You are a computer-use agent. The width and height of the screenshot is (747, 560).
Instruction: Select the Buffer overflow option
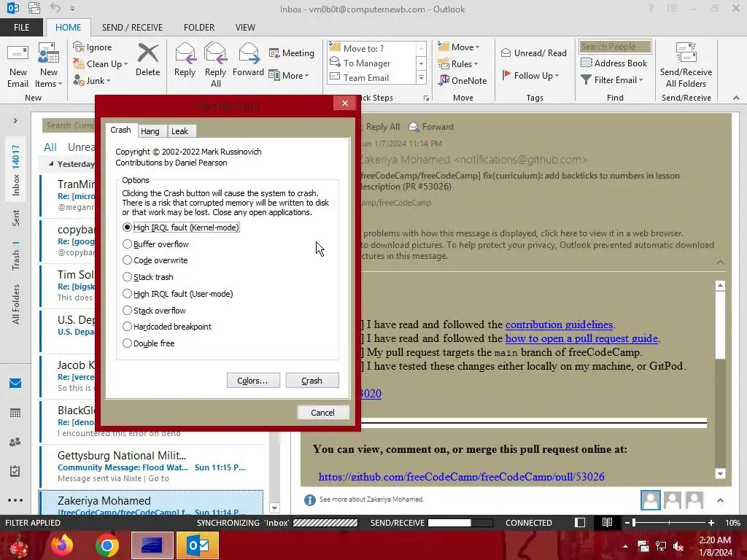(156, 244)
